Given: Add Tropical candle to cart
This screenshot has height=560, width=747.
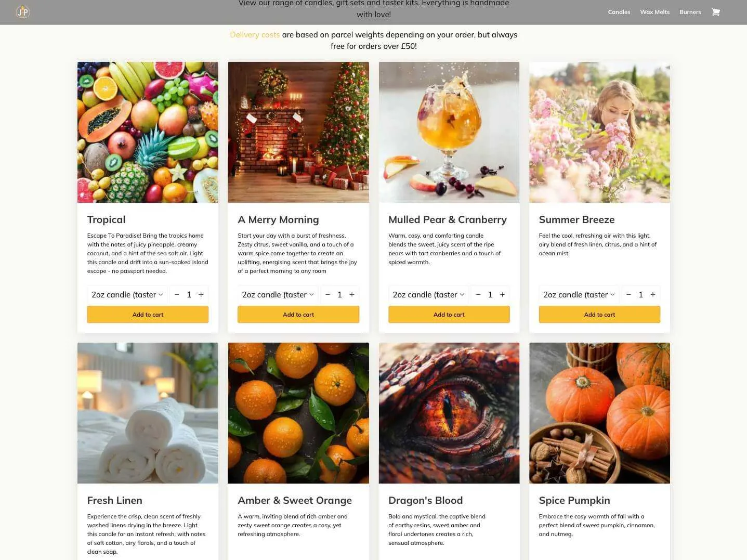Looking at the screenshot, I should 148,315.
